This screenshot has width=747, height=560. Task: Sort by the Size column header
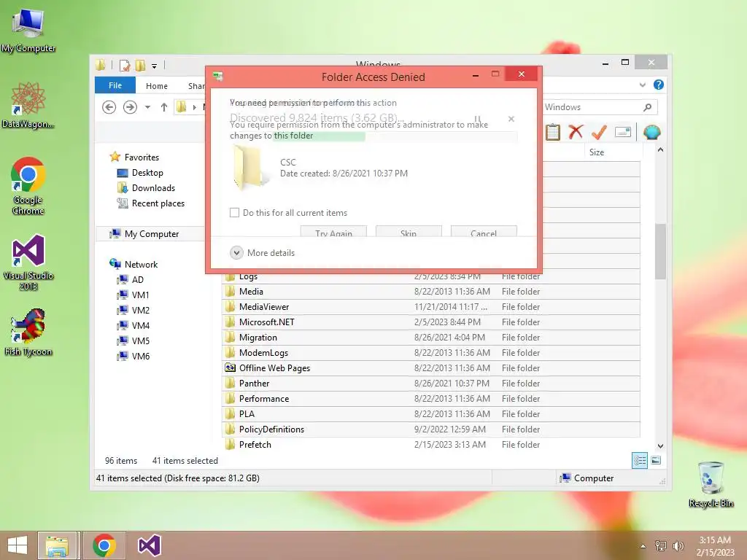pos(613,152)
